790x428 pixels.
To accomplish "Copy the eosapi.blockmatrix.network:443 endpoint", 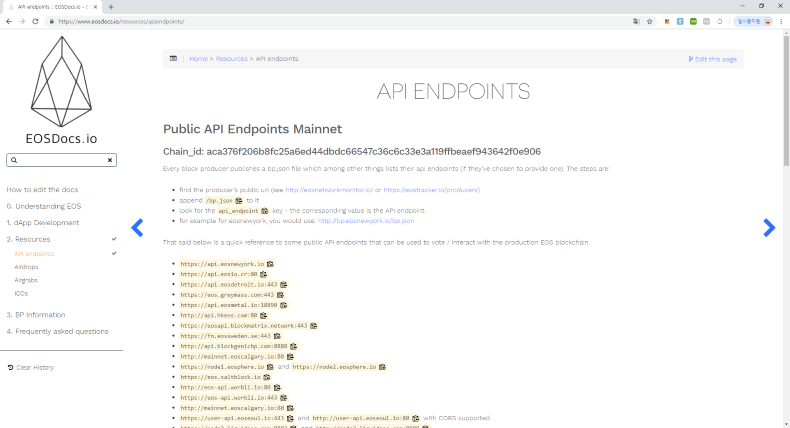I will click(x=313, y=326).
